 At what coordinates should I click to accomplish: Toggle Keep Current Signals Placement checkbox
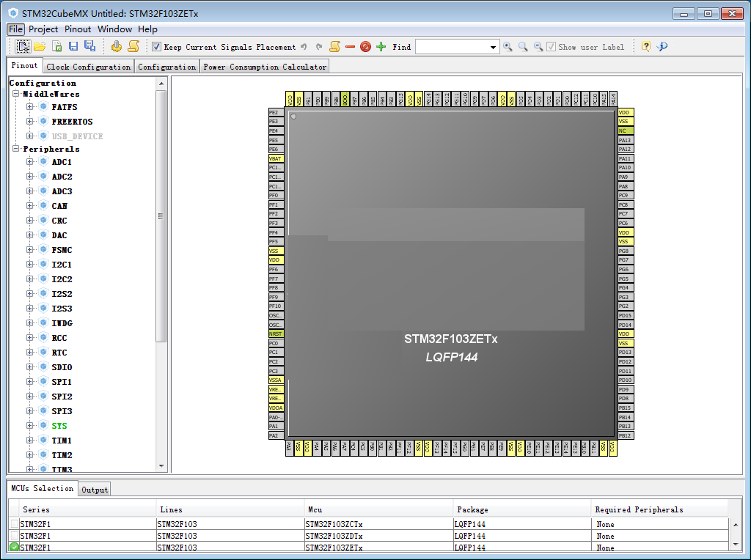[156, 46]
